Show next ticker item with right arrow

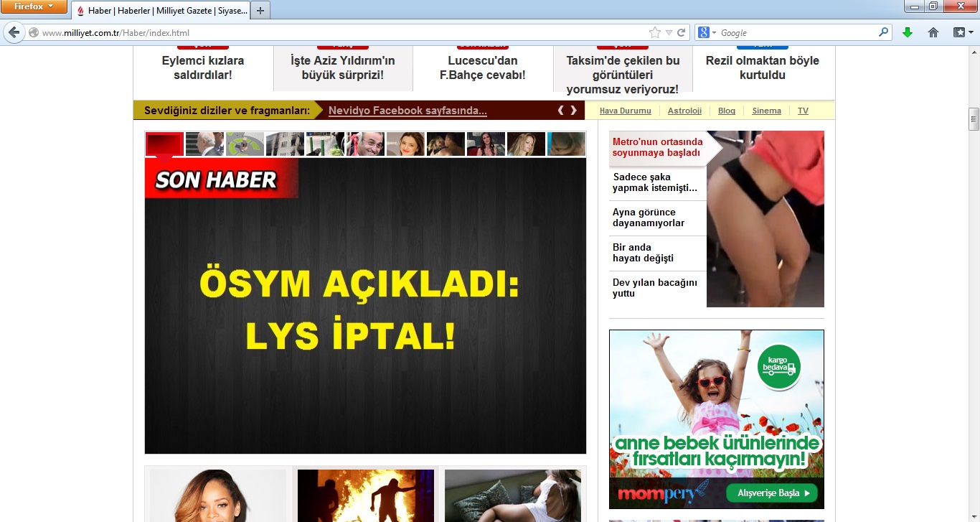pos(573,111)
